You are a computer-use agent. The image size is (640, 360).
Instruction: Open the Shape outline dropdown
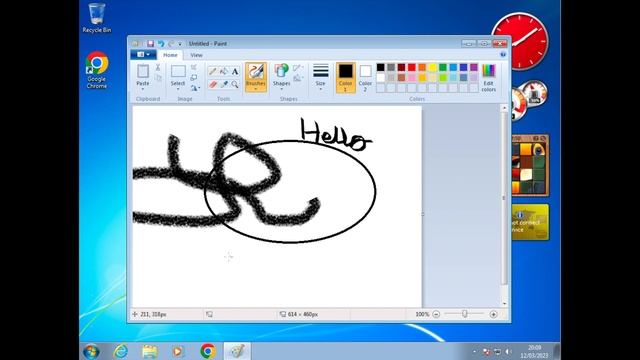[298, 68]
